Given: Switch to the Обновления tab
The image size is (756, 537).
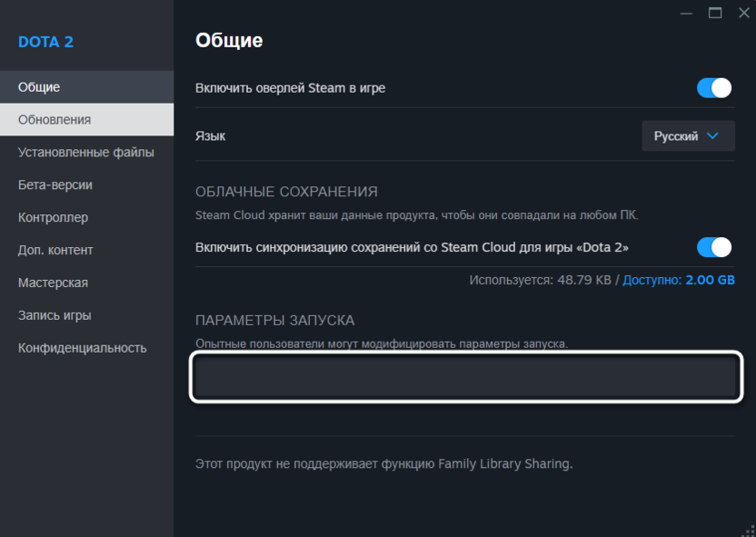Looking at the screenshot, I should click(55, 120).
